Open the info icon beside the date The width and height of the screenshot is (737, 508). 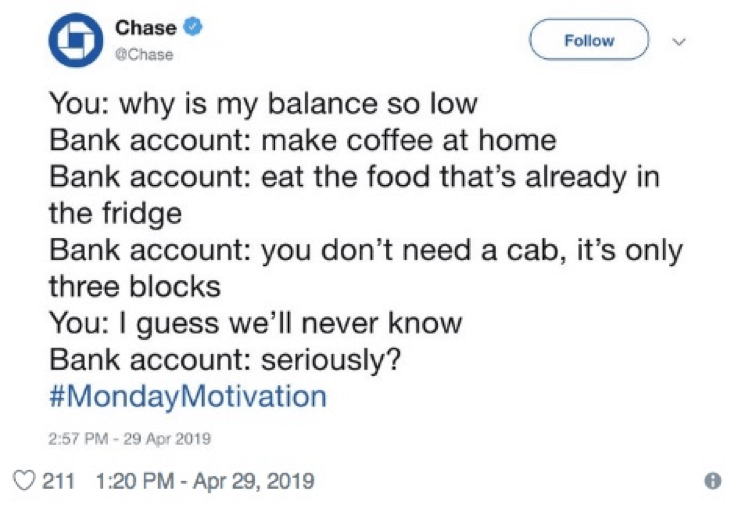coord(713,481)
